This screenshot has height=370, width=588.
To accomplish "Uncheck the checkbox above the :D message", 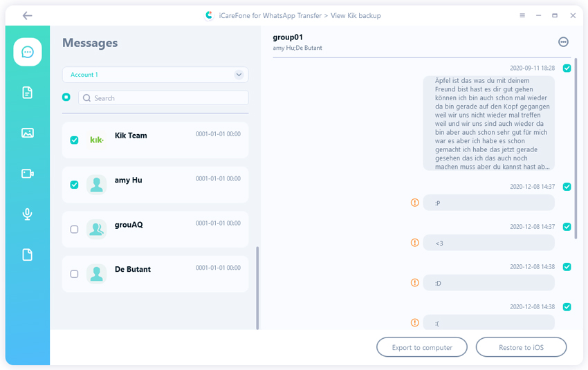I will pos(567,267).
